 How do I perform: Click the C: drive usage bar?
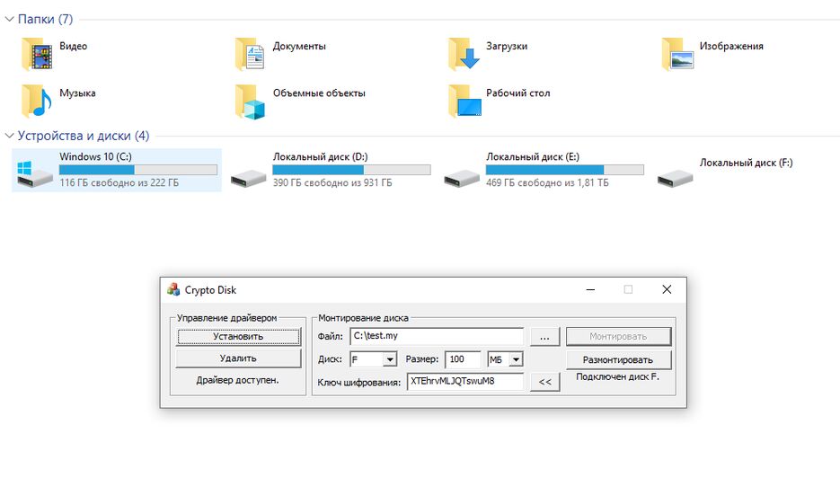pyautogui.click(x=138, y=170)
